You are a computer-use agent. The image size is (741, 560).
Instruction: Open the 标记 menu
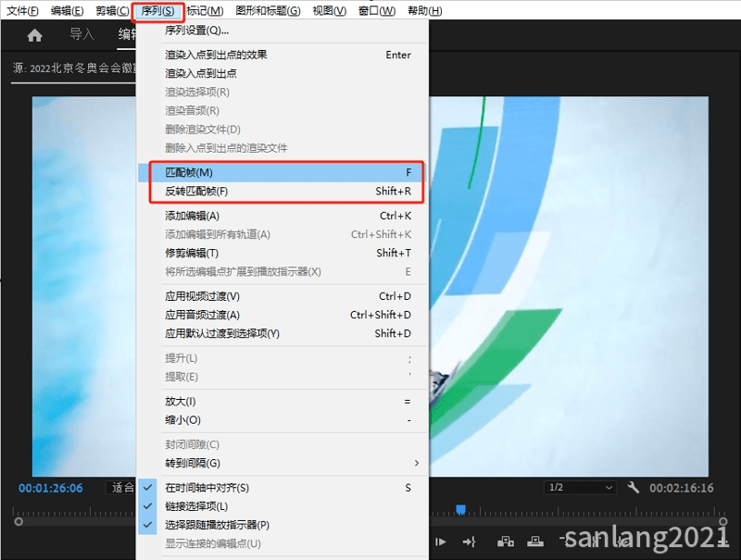[x=205, y=10]
